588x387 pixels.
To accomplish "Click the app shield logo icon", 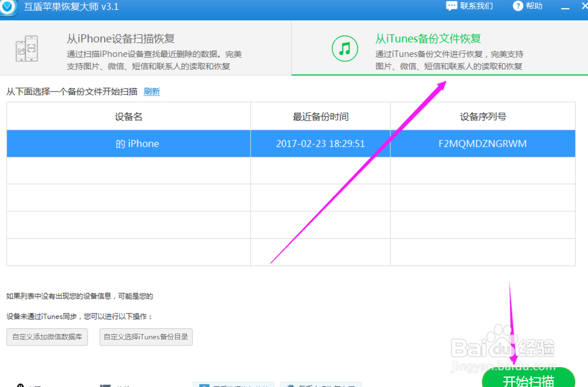I will [x=8, y=6].
